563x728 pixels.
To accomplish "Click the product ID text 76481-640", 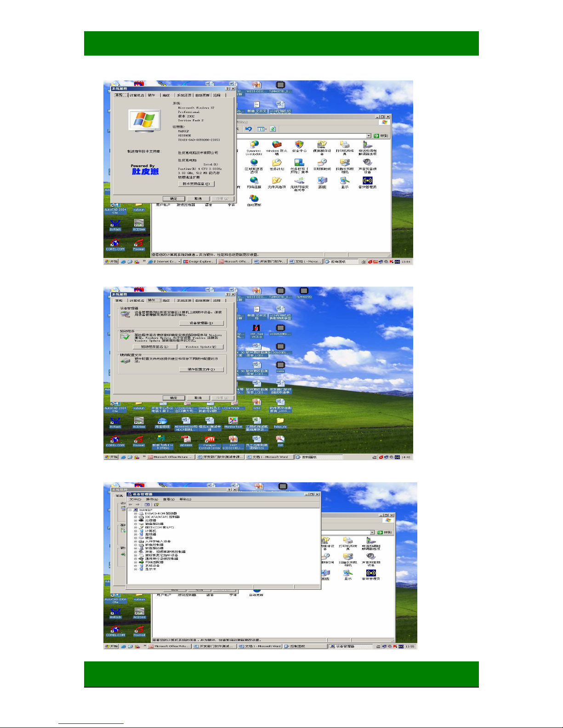I will pos(199,140).
